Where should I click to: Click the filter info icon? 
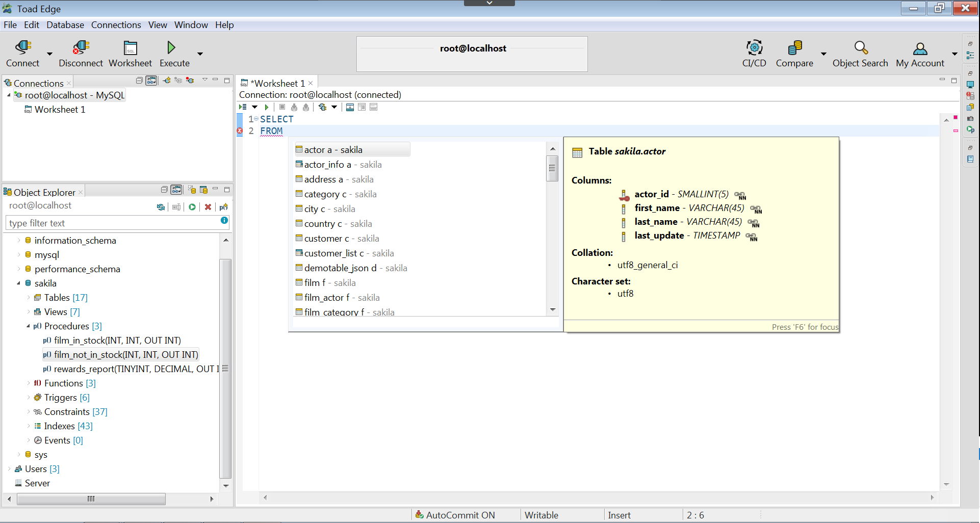pos(224,220)
